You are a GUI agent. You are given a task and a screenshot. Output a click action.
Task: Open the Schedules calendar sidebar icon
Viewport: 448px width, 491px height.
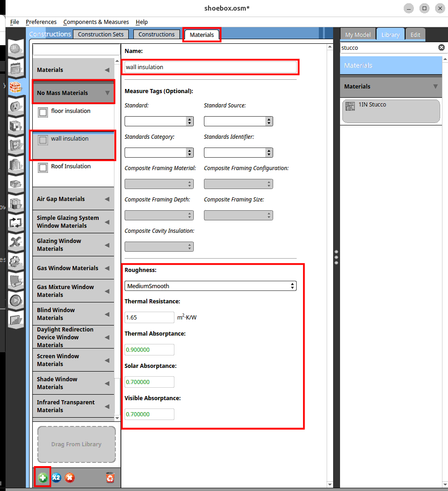tap(16, 68)
